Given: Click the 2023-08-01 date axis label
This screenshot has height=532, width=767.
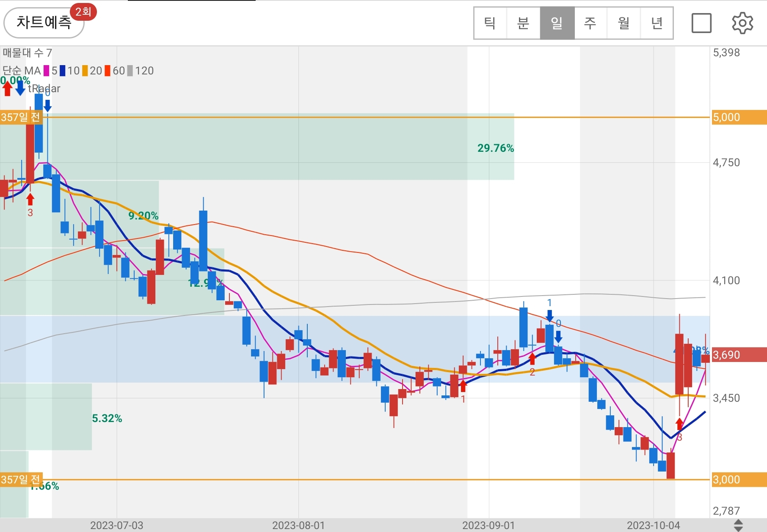Looking at the screenshot, I should (x=298, y=525).
